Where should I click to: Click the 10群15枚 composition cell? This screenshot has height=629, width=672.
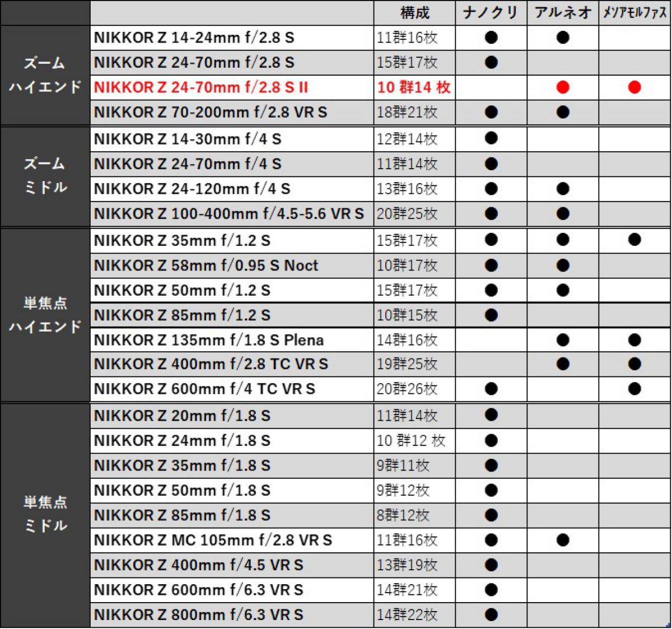(414, 315)
